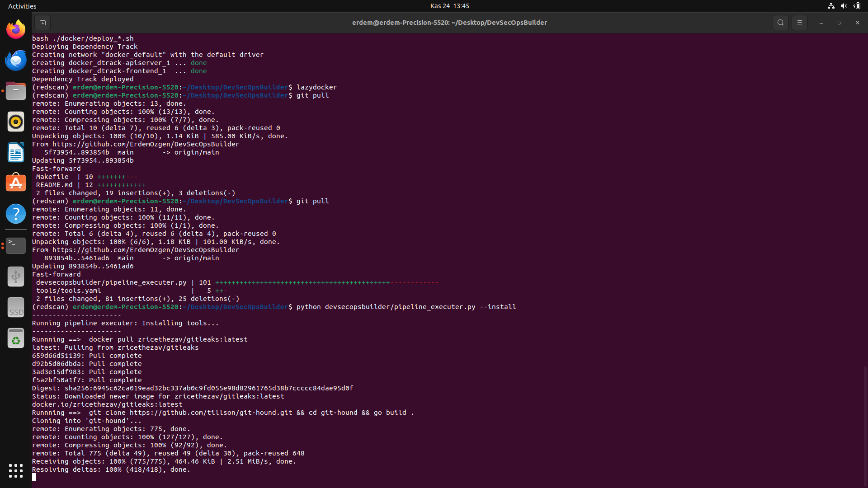Image resolution: width=868 pixels, height=488 pixels.
Task: Open the volume system menu
Action: coord(844,6)
